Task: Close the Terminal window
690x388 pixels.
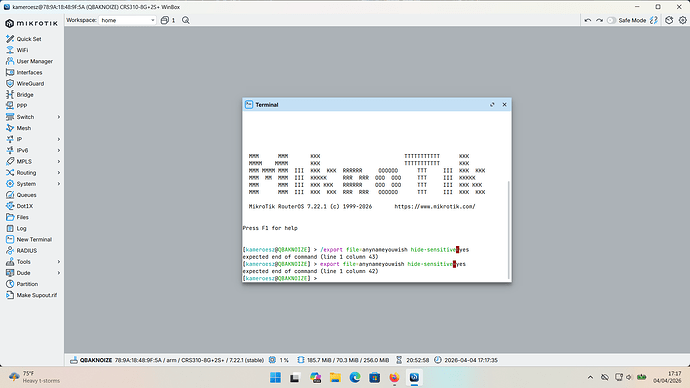Action: click(x=504, y=105)
